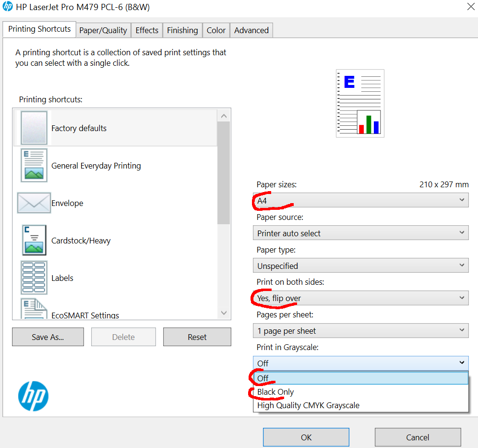The height and width of the screenshot is (448, 478).
Task: Click the document preview thumbnail
Action: coord(360,103)
